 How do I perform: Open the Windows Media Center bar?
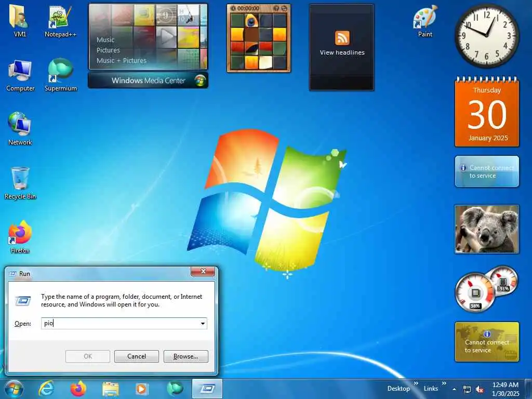point(148,81)
